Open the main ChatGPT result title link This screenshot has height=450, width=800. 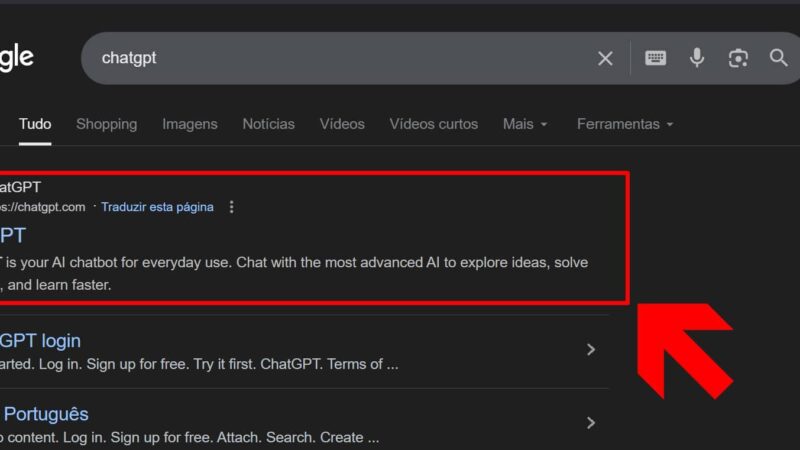point(13,236)
